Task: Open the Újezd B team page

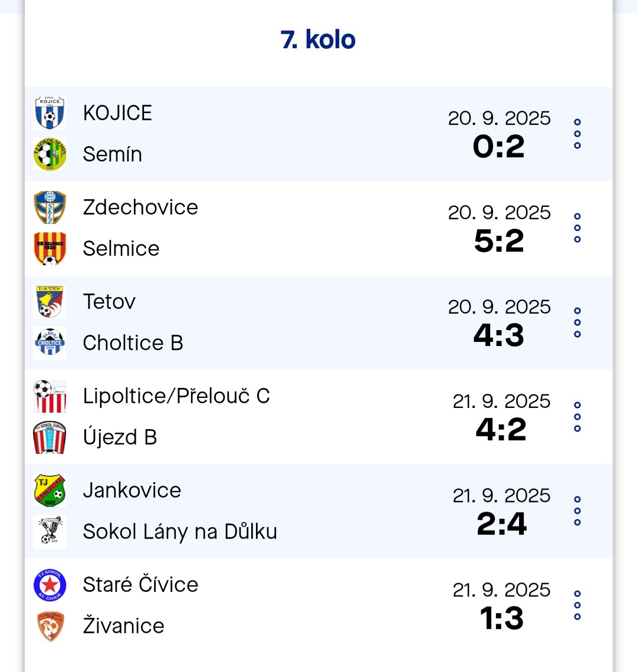Action: (120, 437)
